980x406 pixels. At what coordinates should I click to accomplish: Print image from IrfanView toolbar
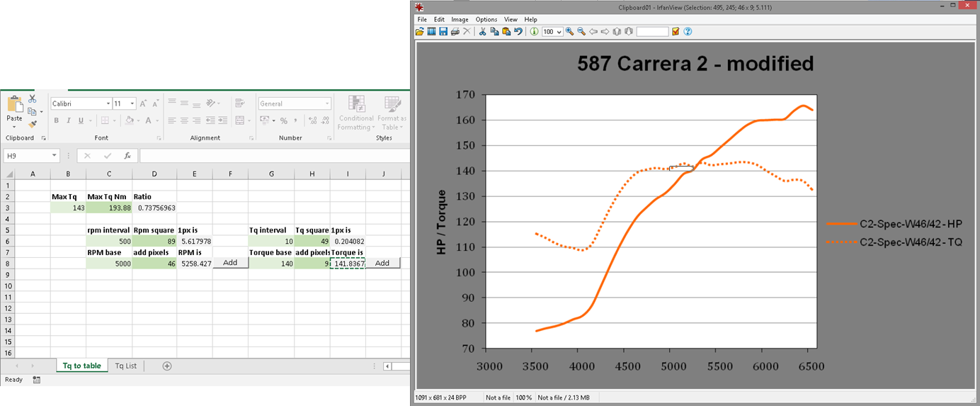(x=455, y=31)
